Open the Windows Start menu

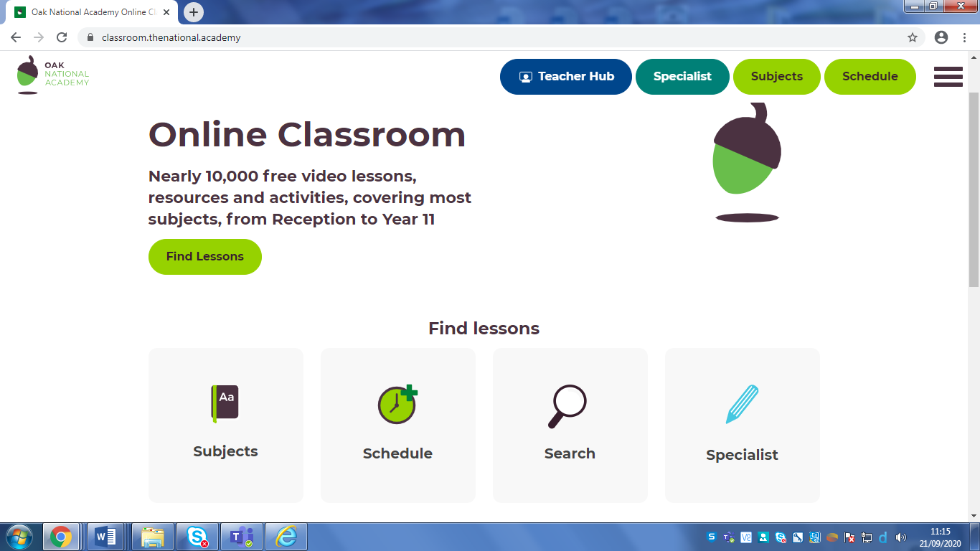(19, 537)
